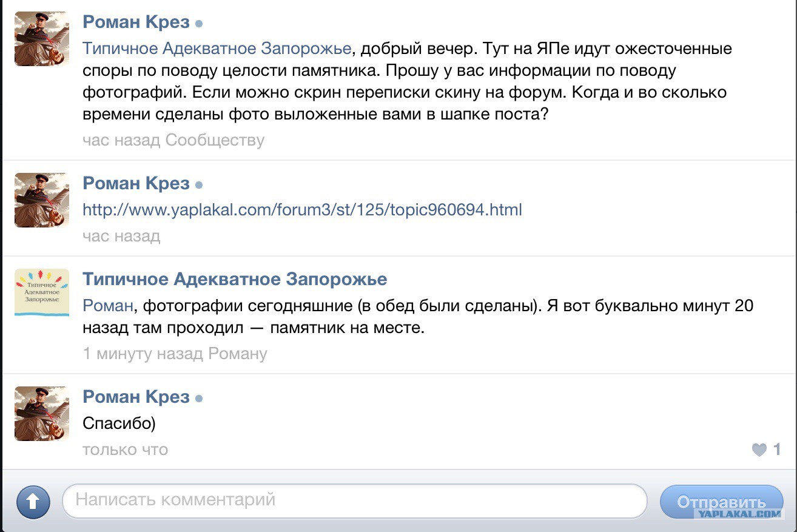Click Роман Крез name above the Спасибо comment
The height and width of the screenshot is (532, 797).
coord(136,397)
